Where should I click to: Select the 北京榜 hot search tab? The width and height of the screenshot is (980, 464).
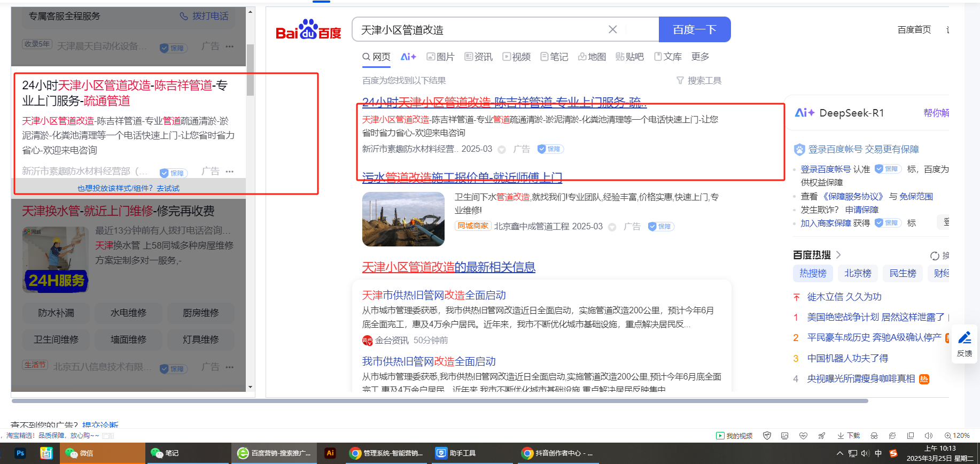tap(858, 273)
